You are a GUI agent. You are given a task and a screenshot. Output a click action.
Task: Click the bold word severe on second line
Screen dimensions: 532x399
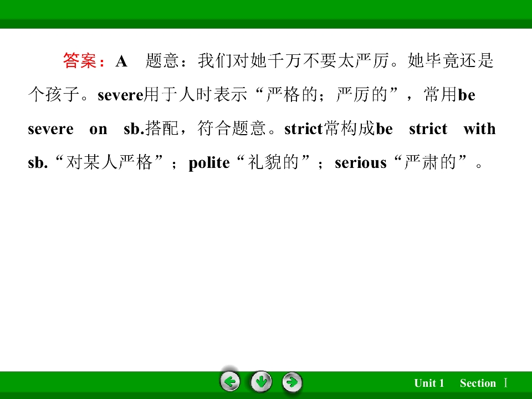click(x=120, y=95)
